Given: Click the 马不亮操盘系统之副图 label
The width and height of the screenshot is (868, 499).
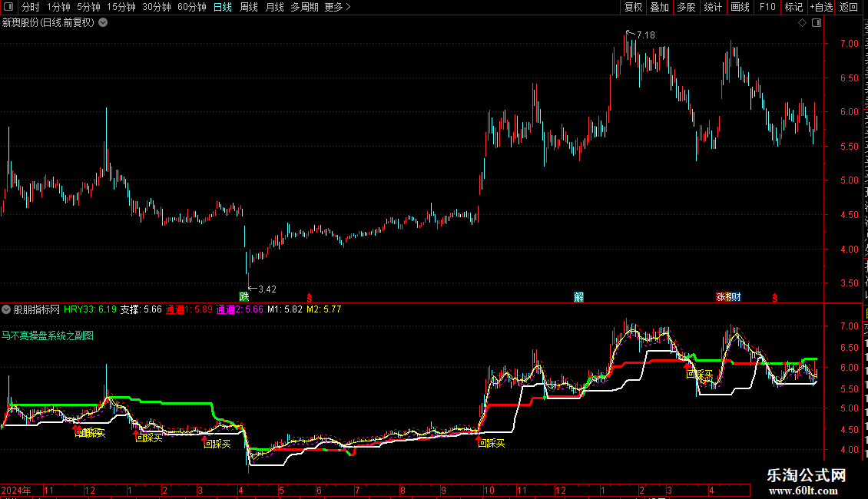Looking at the screenshot, I should click(x=48, y=335).
